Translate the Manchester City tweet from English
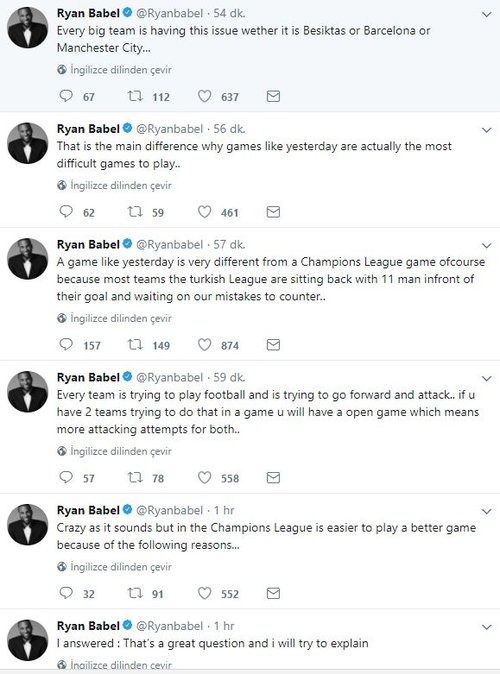The width and height of the screenshot is (500, 674). pyautogui.click(x=121, y=70)
